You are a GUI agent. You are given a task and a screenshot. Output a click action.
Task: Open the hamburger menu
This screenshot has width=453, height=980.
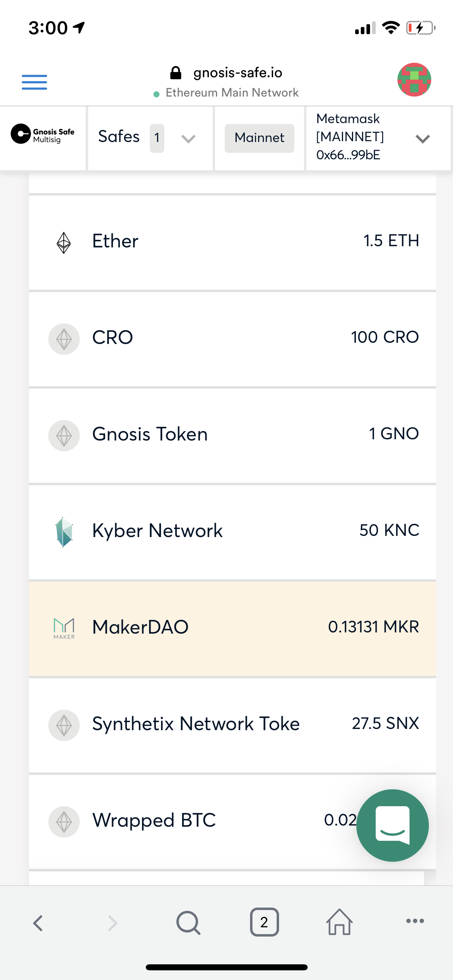point(34,82)
